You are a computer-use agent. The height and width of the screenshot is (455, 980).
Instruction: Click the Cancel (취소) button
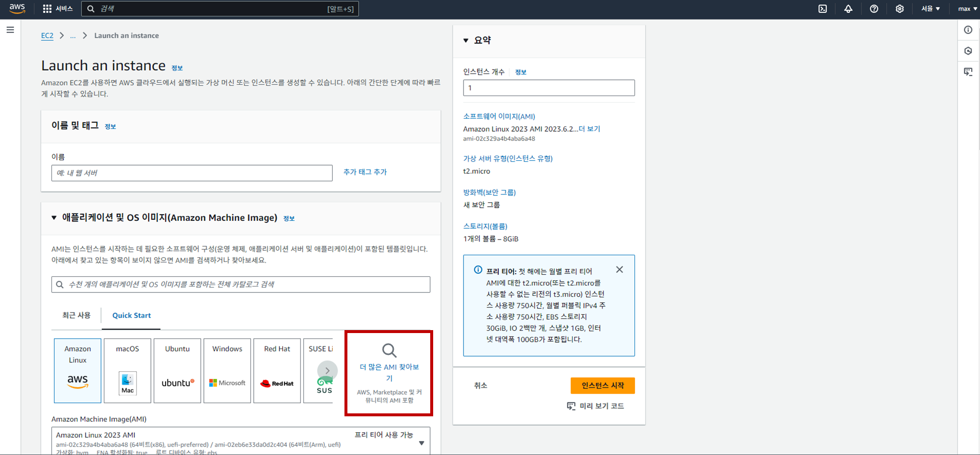[x=480, y=385]
